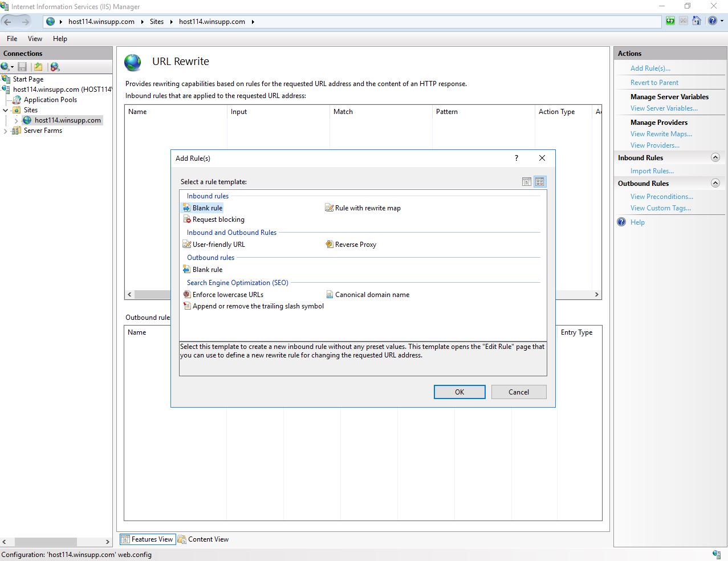Image resolution: width=728 pixels, height=561 pixels.
Task: Select Append or remove the trailing slash symbol
Action: tap(254, 306)
